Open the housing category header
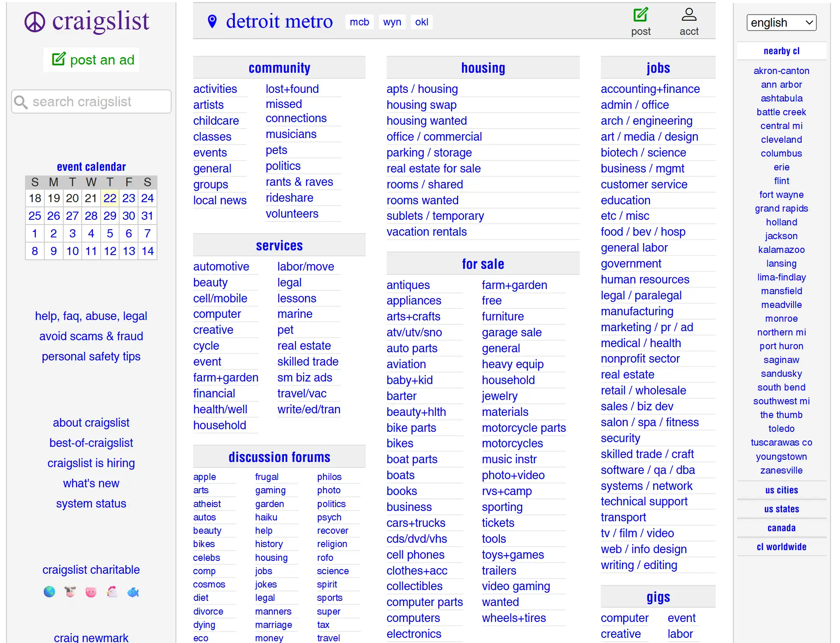 coord(483,68)
